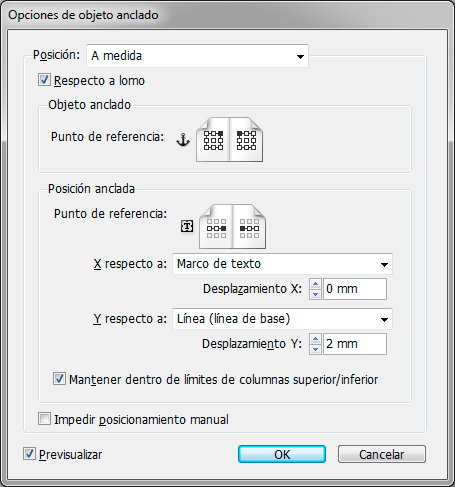
Task: Select the right-page anchored position reference point grid
Action: coord(249,228)
